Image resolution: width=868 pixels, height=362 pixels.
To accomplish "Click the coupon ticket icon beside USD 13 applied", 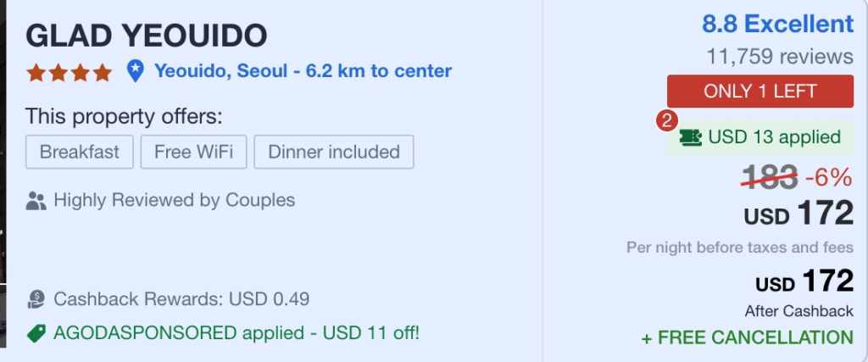I will click(x=690, y=137).
